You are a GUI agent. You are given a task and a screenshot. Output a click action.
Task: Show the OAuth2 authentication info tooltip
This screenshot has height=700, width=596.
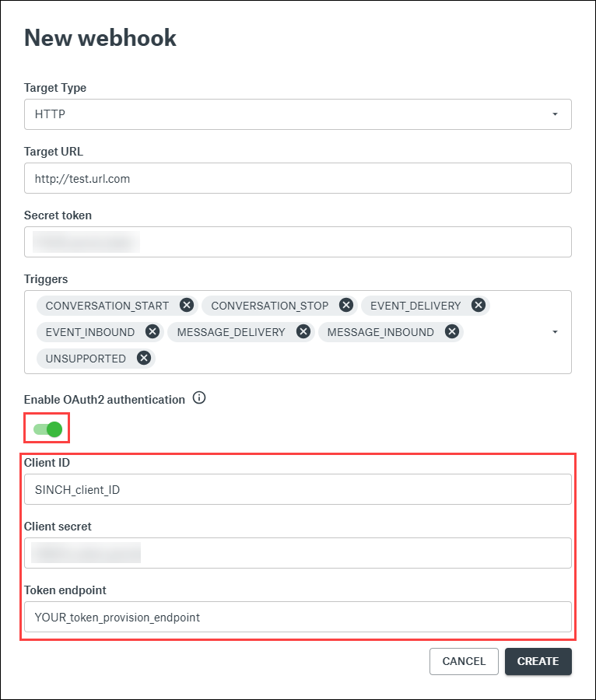[x=199, y=399]
